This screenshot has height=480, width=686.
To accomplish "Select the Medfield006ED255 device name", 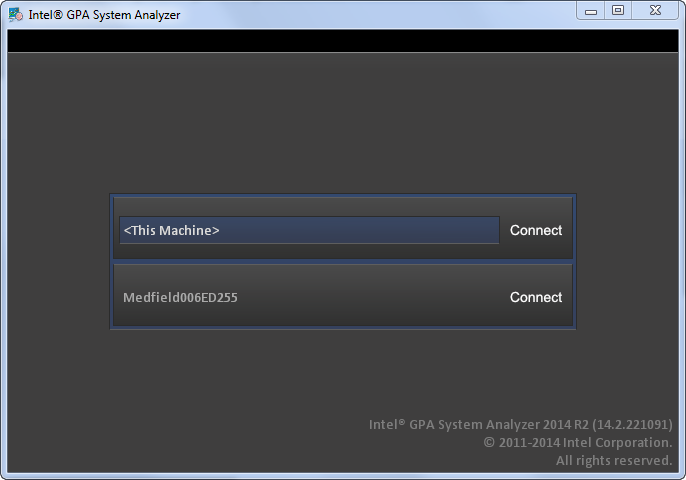I will point(180,298).
